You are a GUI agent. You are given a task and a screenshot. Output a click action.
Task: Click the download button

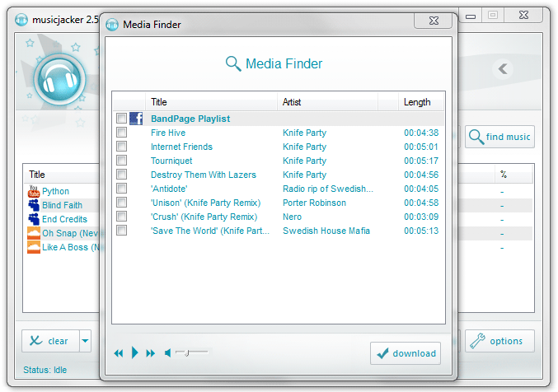406,353
